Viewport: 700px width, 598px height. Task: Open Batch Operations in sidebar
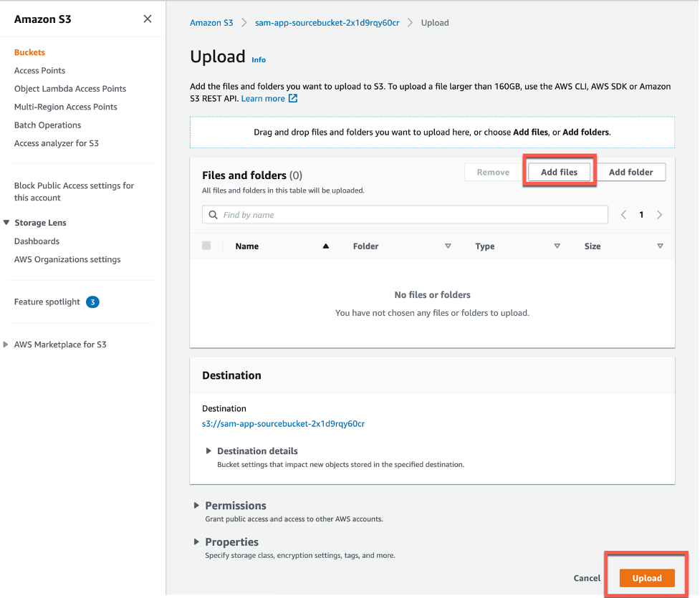48,125
